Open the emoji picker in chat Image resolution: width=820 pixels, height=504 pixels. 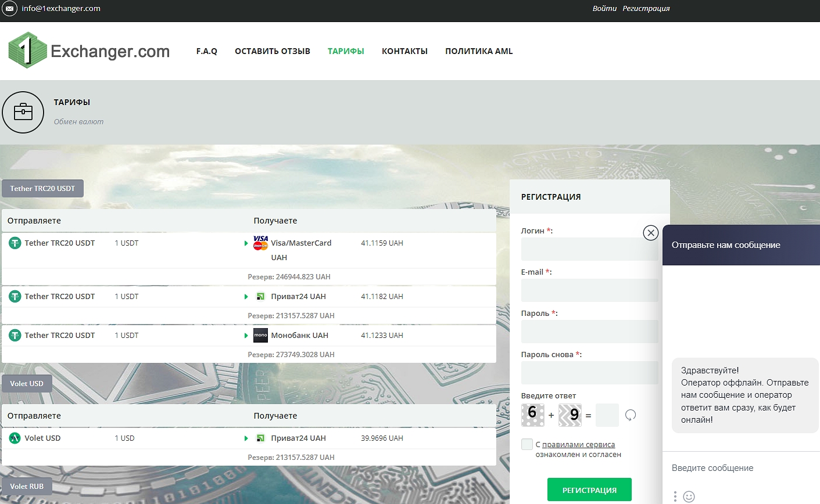tap(689, 496)
